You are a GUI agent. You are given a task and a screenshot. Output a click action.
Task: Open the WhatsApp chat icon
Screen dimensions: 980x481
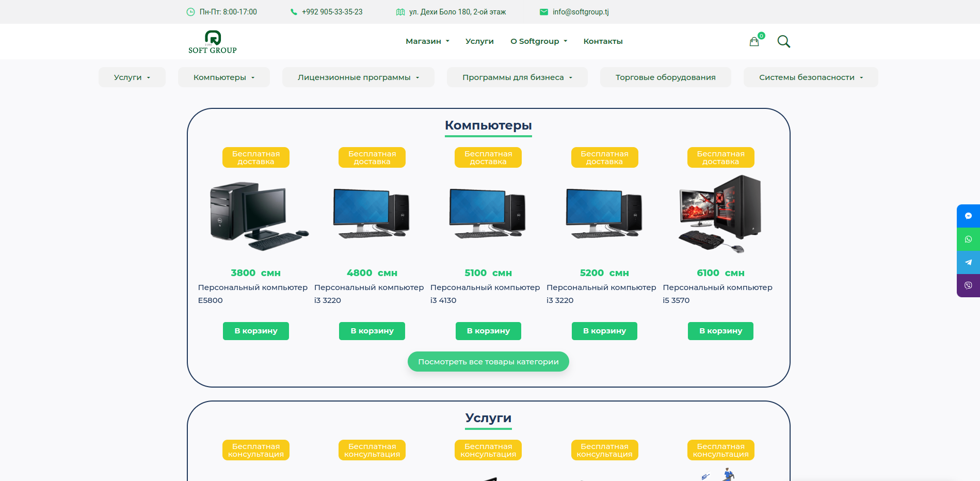coord(968,239)
